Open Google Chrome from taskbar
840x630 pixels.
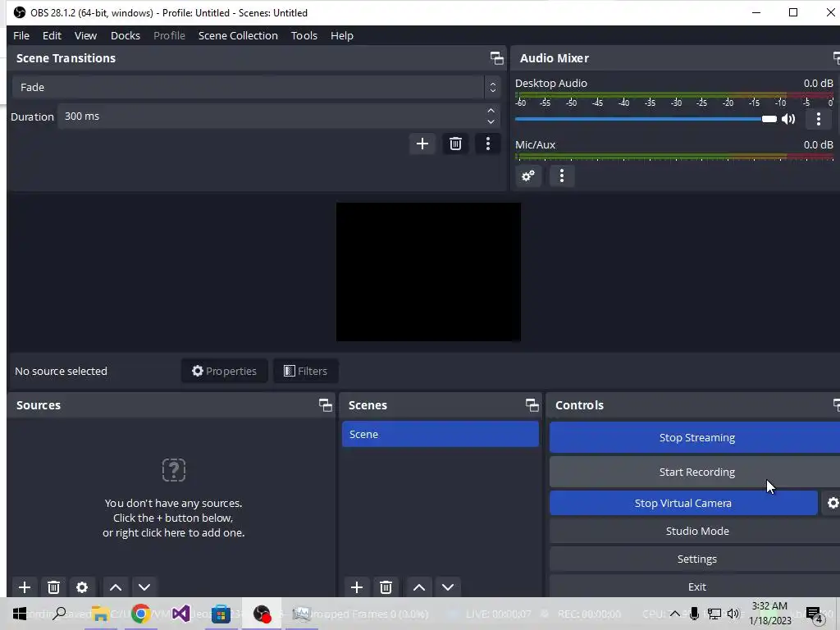140,614
